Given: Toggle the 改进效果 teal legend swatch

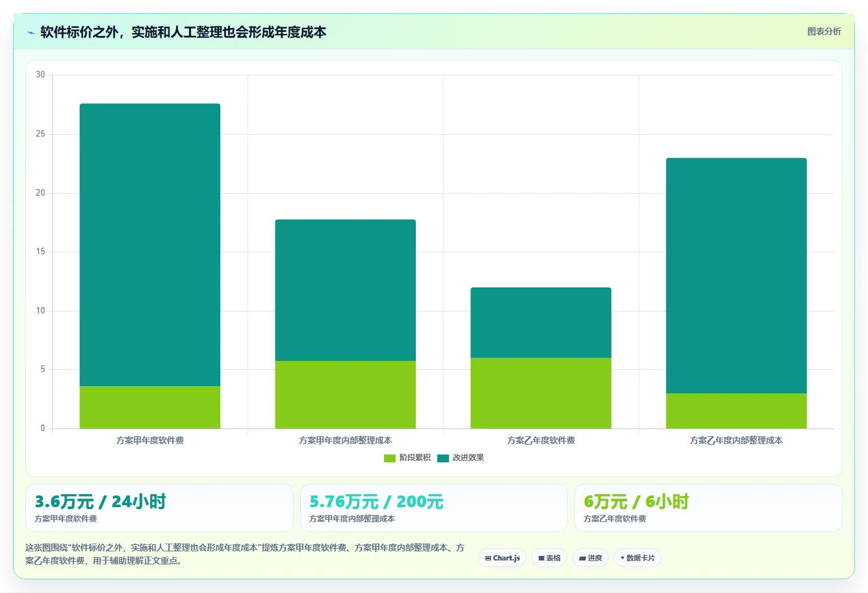Looking at the screenshot, I should (443, 458).
